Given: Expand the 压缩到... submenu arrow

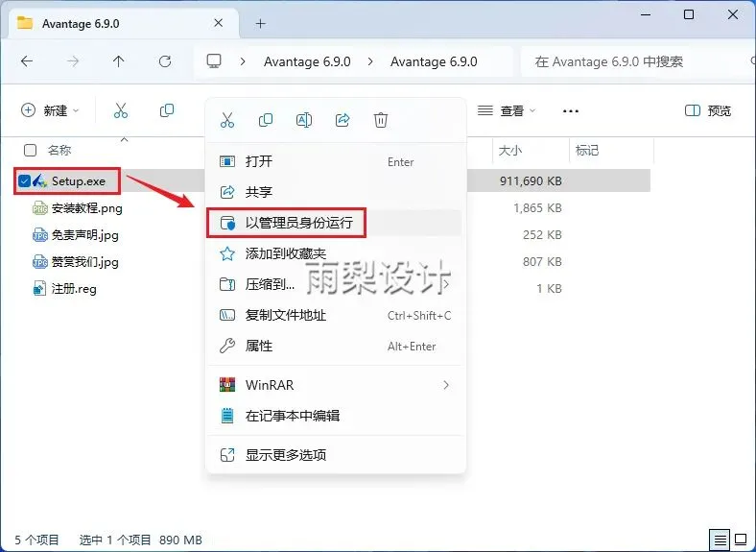Looking at the screenshot, I should (x=446, y=284).
